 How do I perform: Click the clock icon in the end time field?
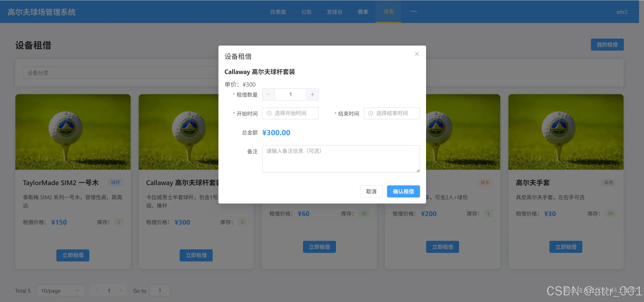370,113
